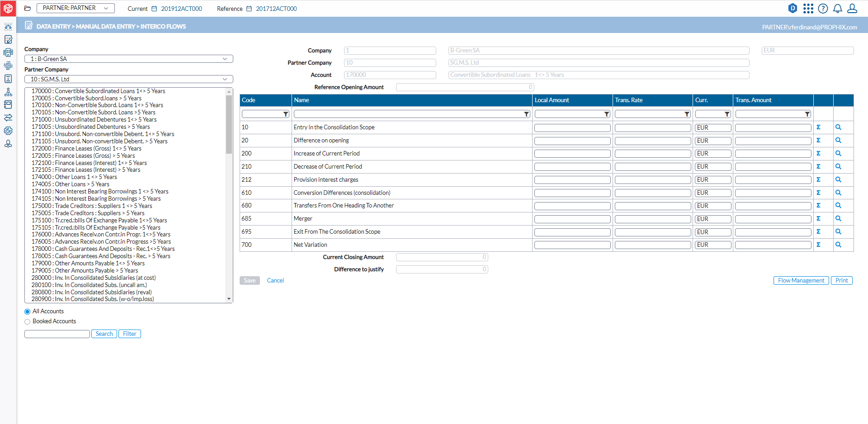Open the folder icon next to partner selector
868x424 pixels.
[x=28, y=8]
